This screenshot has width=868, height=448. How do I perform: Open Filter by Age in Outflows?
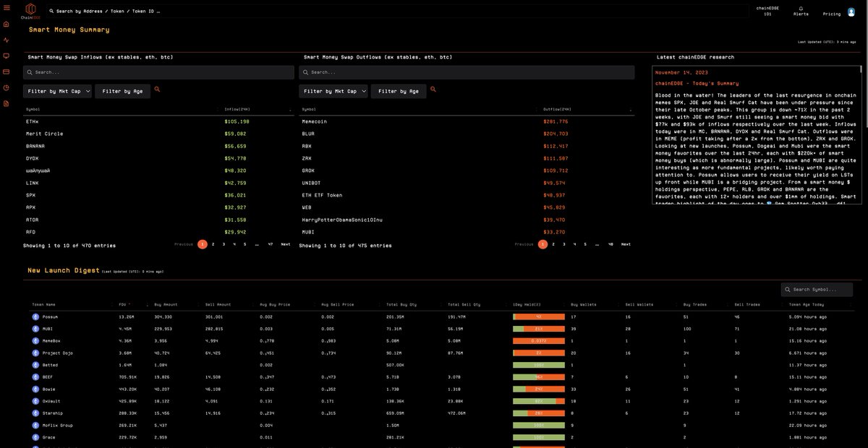coord(399,91)
